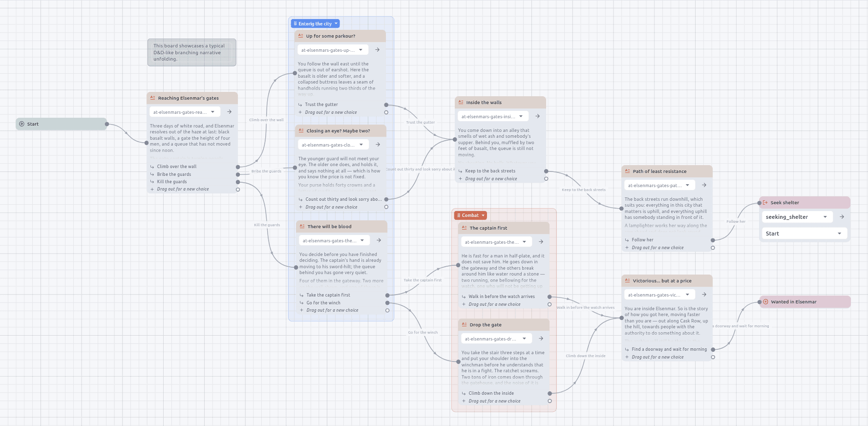This screenshot has height=426, width=868.
Task: Click Count out thirty and look sorry choice
Action: point(343,199)
